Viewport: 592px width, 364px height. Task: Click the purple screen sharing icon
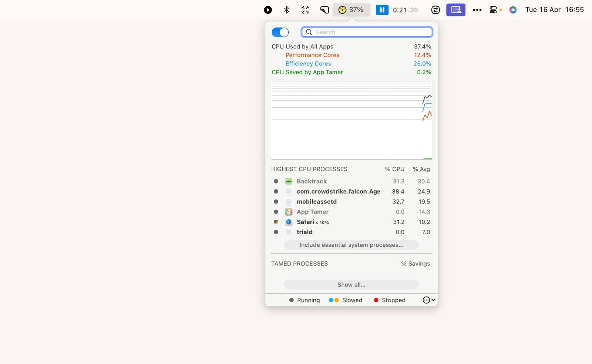coord(456,10)
